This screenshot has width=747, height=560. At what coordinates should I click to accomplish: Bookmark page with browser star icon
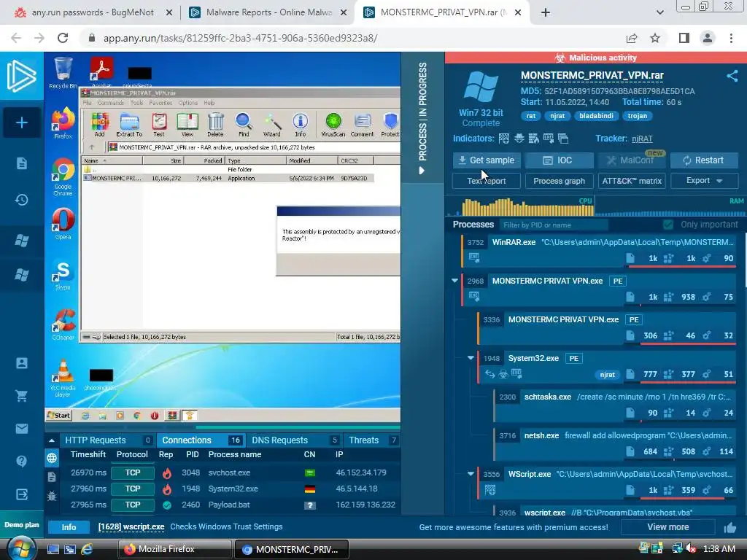click(x=655, y=38)
